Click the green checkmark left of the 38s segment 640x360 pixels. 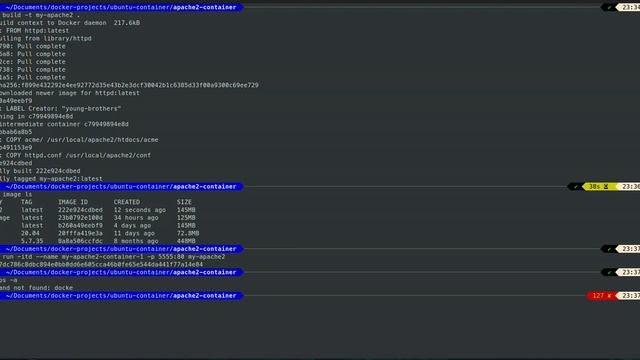(x=576, y=187)
